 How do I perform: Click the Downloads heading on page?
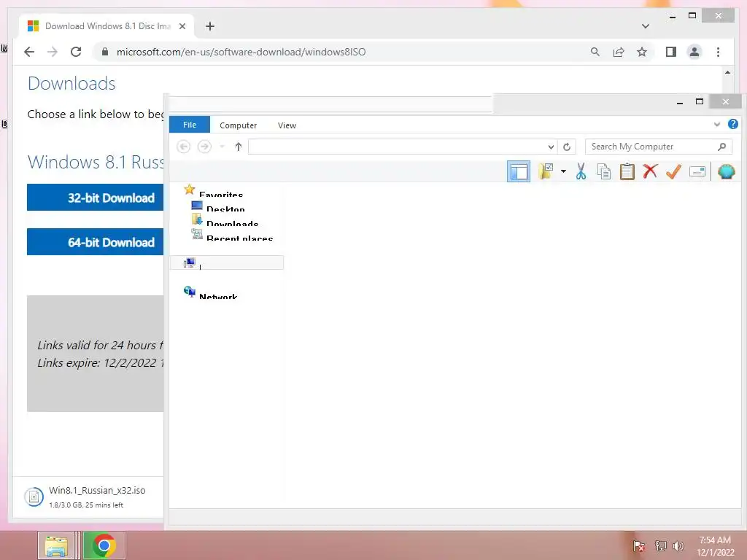click(71, 83)
